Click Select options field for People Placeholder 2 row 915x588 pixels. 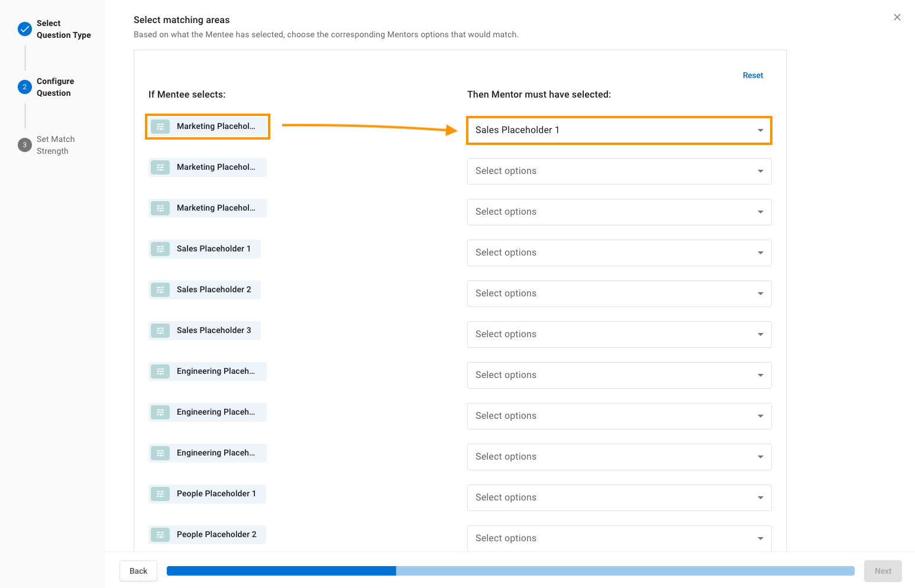[x=619, y=538]
